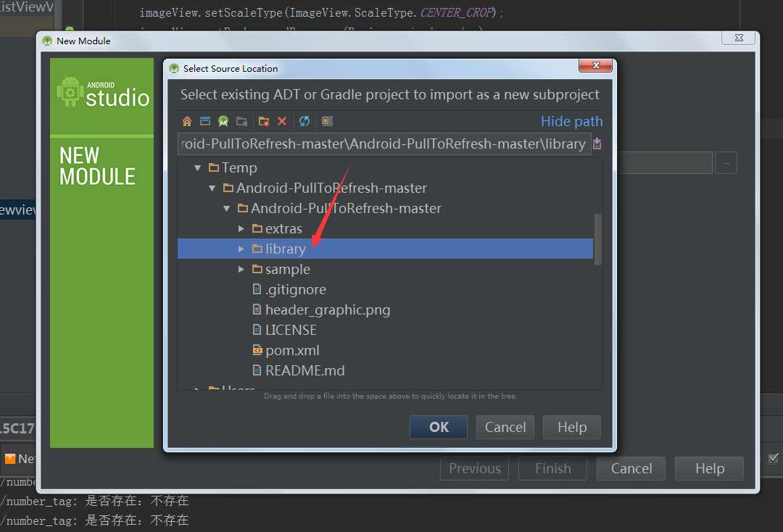This screenshot has height=532, width=783.
Task: Click the browse ellipsis button in New Module
Action: (x=726, y=163)
